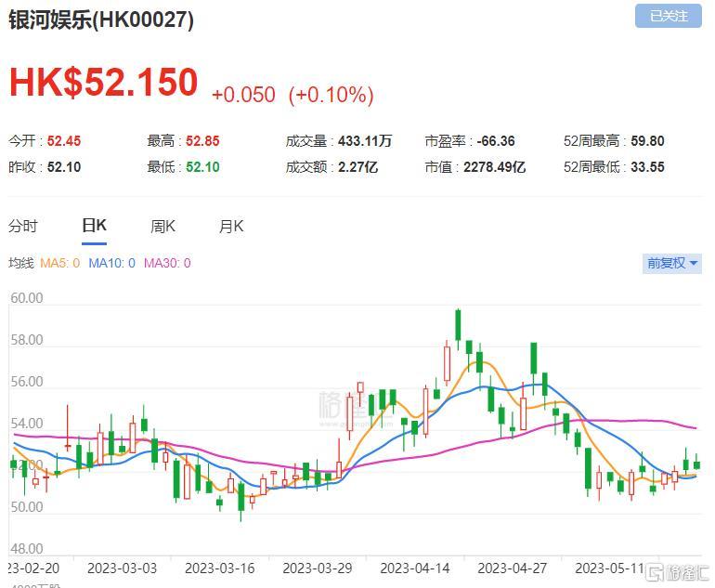Click the 56.00 price axis label
The height and width of the screenshot is (588, 715).
click(26, 382)
